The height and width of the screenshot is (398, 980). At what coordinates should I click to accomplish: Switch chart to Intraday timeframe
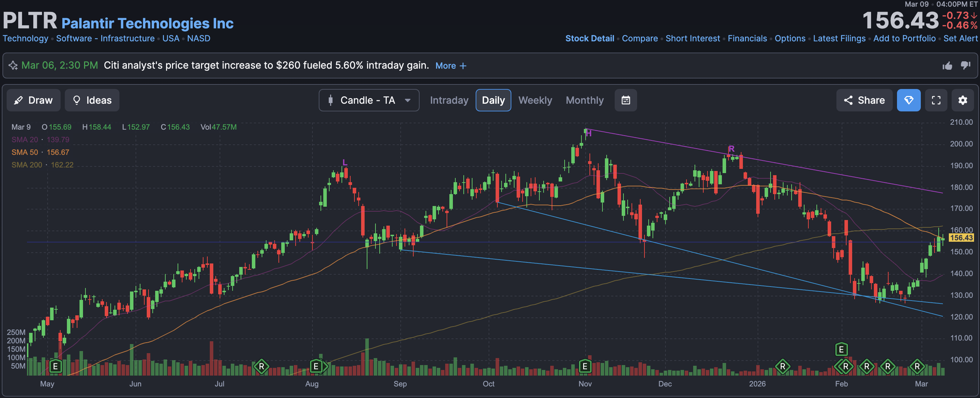pos(449,101)
